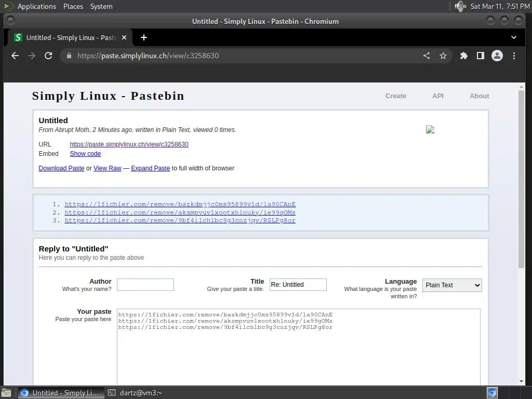Open the About page link
Viewport: 532px width, 399px height.
[x=480, y=96]
